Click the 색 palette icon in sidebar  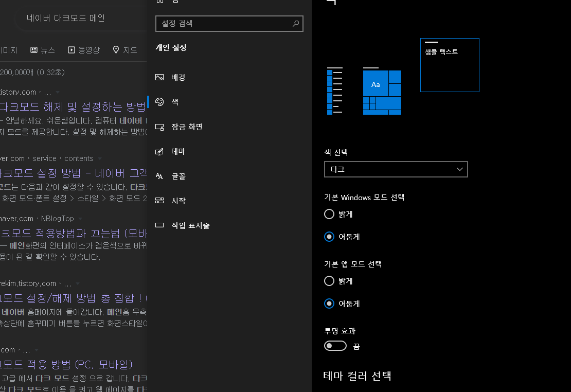[x=159, y=102]
